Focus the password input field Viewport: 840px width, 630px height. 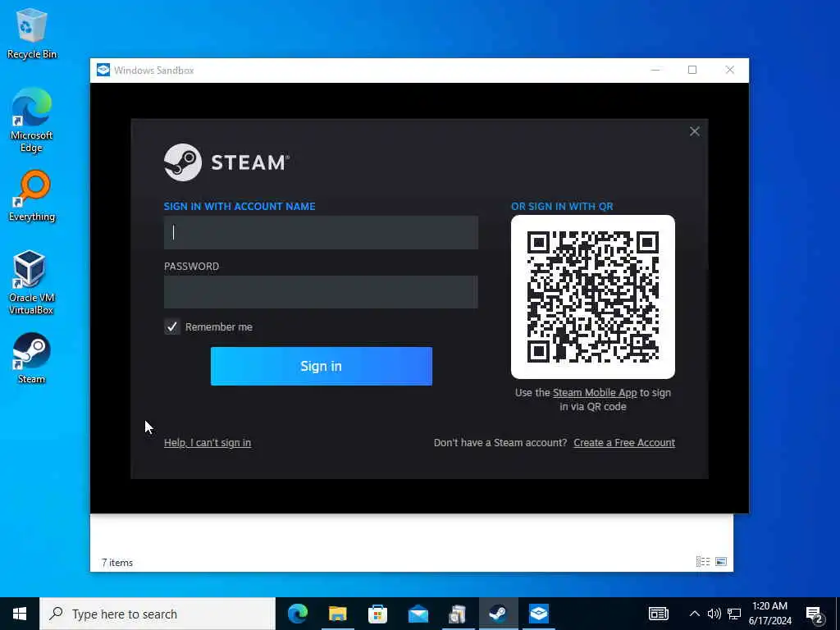[x=321, y=292]
